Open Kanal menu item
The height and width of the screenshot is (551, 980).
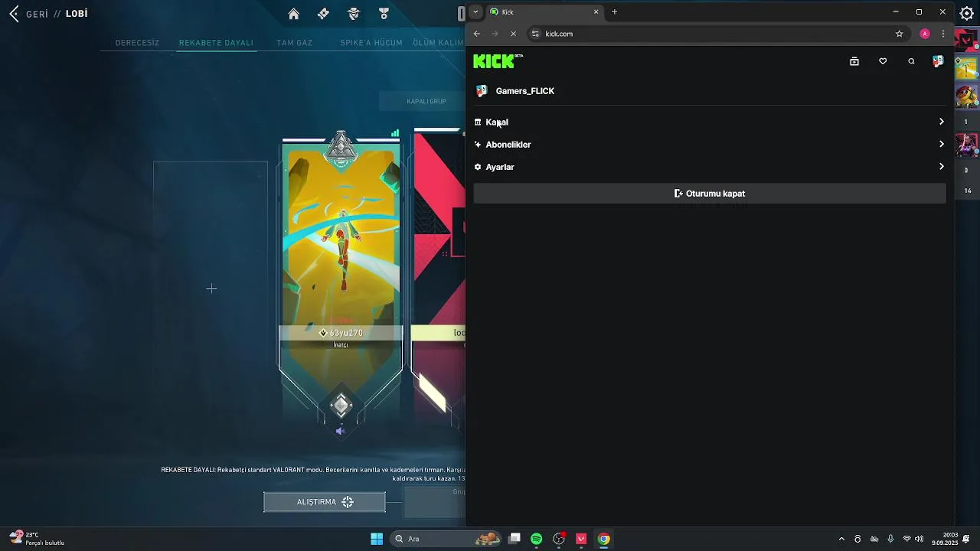pyautogui.click(x=710, y=122)
